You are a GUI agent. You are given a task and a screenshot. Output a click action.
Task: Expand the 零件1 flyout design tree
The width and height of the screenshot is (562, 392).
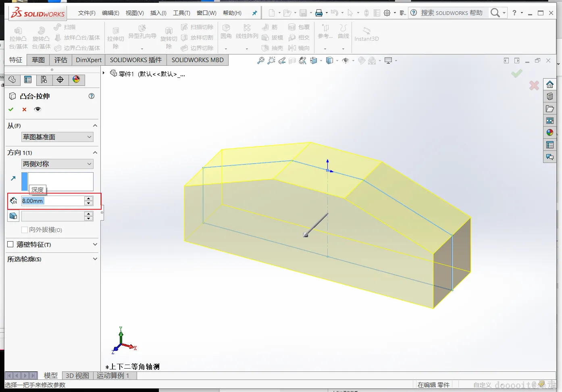click(x=104, y=73)
